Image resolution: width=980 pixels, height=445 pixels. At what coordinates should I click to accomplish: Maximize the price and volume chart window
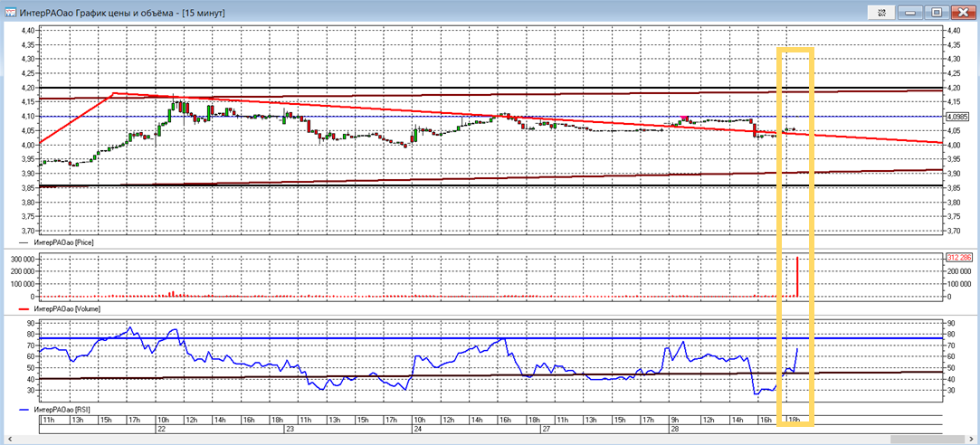(936, 13)
